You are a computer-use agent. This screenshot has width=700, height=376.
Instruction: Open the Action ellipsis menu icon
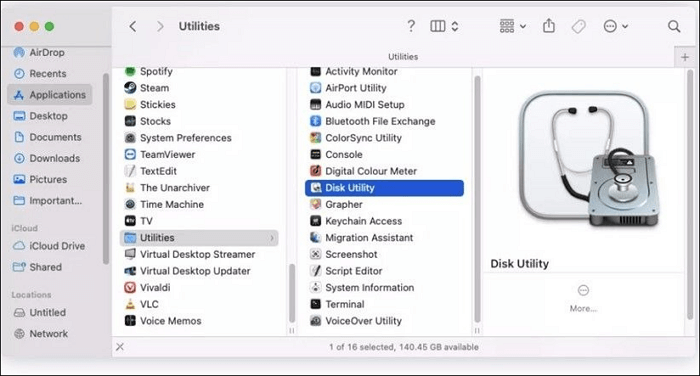tap(610, 26)
